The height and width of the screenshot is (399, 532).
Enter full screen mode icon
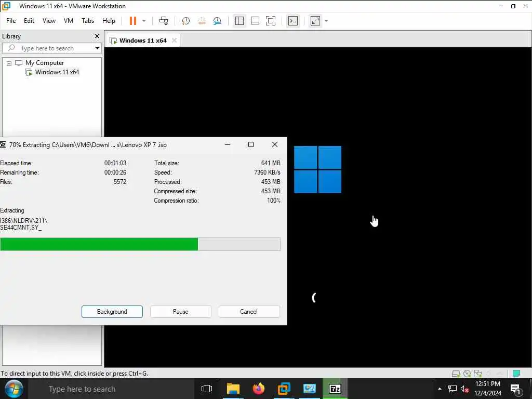click(x=270, y=21)
